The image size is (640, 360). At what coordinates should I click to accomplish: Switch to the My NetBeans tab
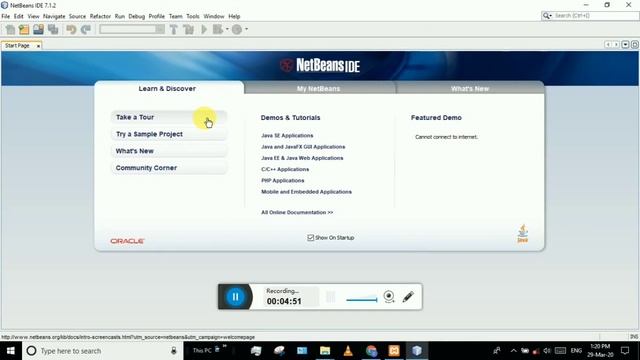pyautogui.click(x=319, y=88)
